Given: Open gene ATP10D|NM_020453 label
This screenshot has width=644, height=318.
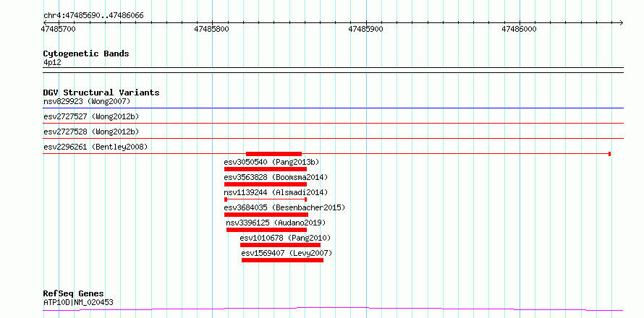Looking at the screenshot, I should click(78, 302).
